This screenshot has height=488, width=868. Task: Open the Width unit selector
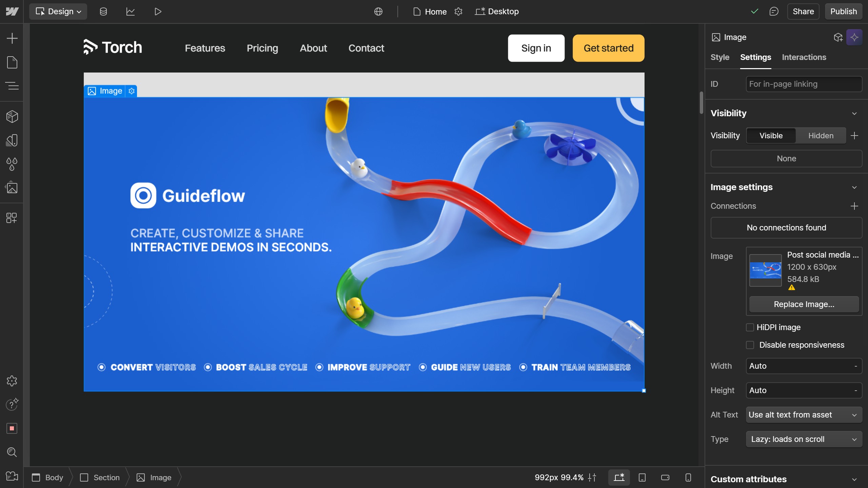(x=855, y=366)
